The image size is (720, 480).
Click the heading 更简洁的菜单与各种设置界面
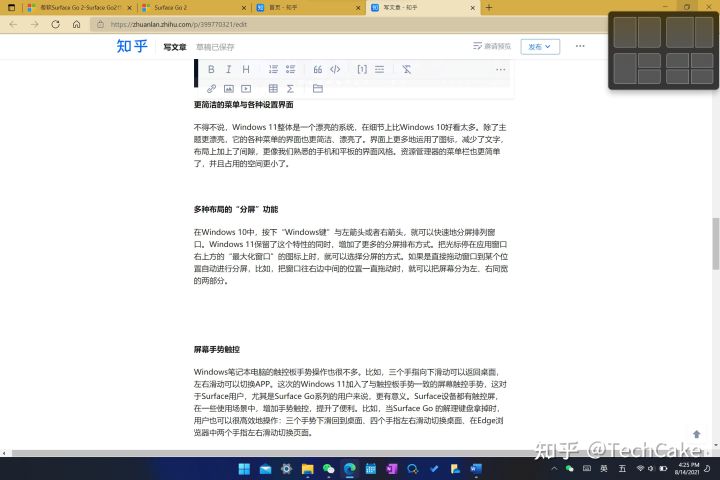[243, 105]
